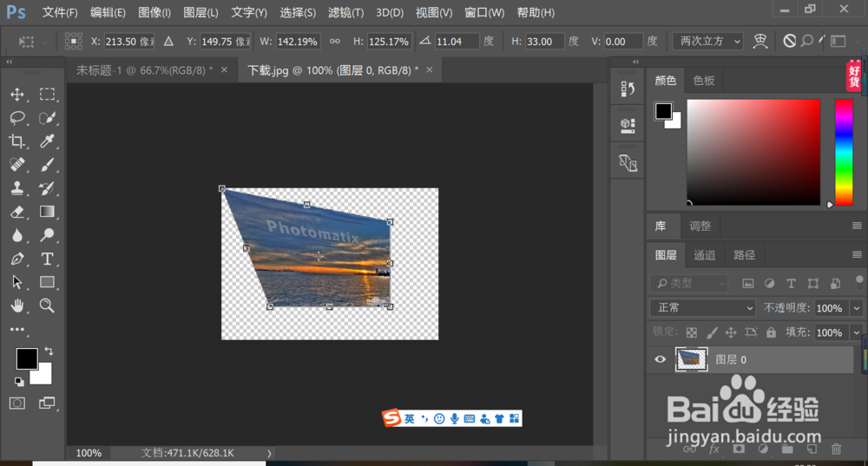Select the 图层 0 layer thumbnail

[x=691, y=359]
